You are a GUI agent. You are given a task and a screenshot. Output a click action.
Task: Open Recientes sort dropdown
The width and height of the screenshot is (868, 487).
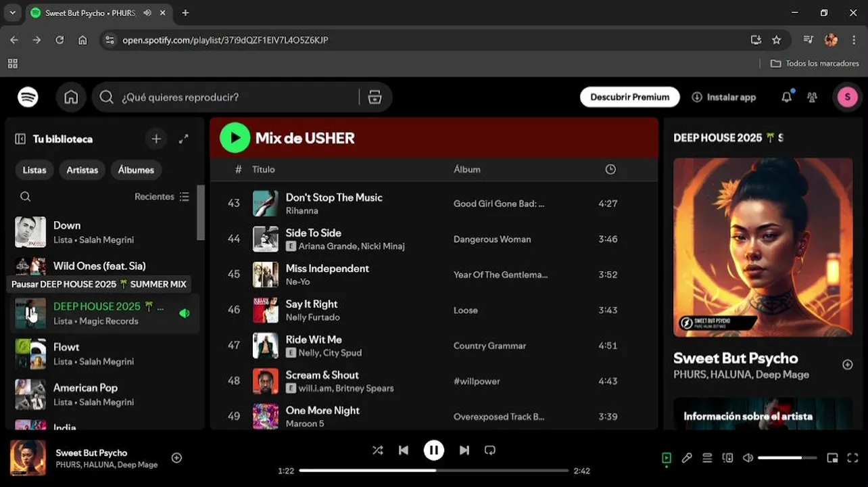pos(162,197)
